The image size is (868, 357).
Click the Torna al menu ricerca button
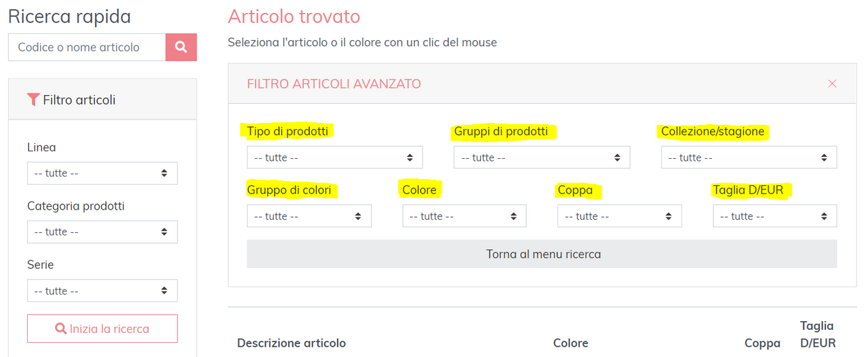click(x=542, y=255)
